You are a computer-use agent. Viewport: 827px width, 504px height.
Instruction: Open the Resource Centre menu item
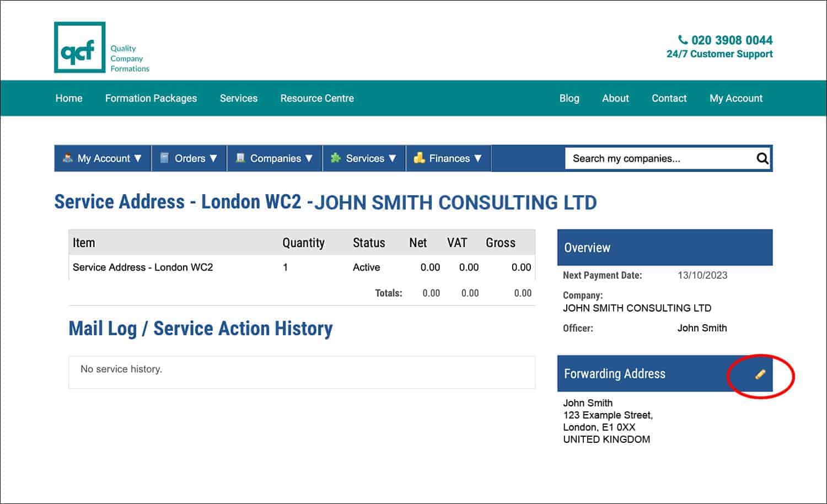[x=316, y=98]
